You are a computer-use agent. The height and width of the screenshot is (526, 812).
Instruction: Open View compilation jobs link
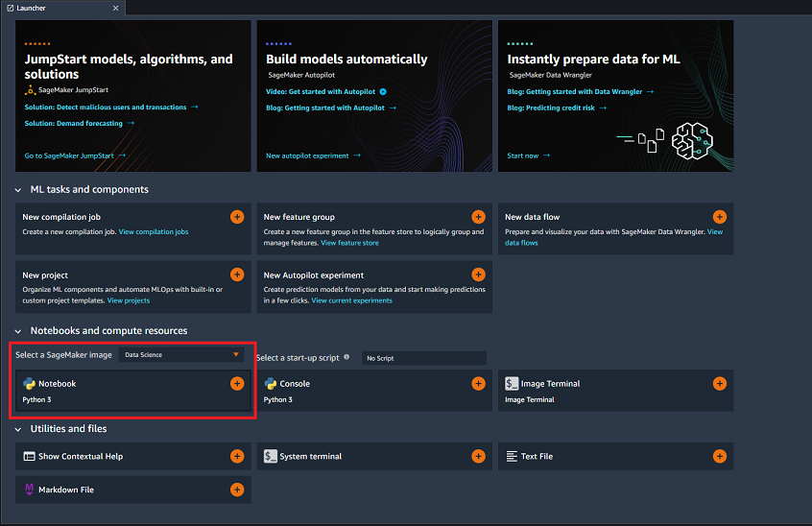154,232
